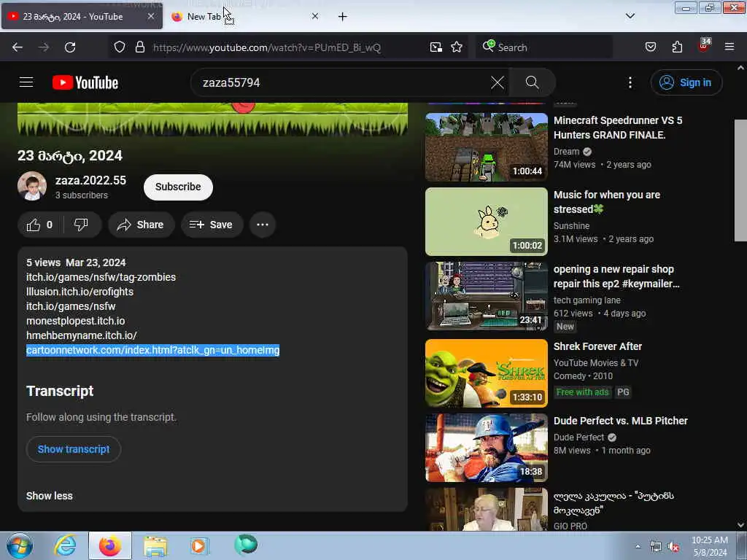Bookmark this page with the star icon
The height and width of the screenshot is (560, 747).
(457, 47)
